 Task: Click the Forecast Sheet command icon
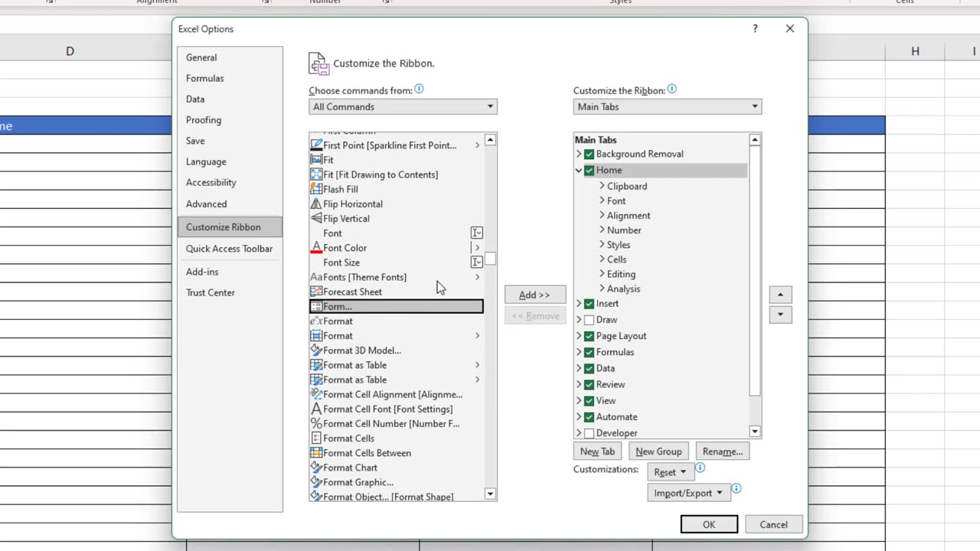(316, 292)
